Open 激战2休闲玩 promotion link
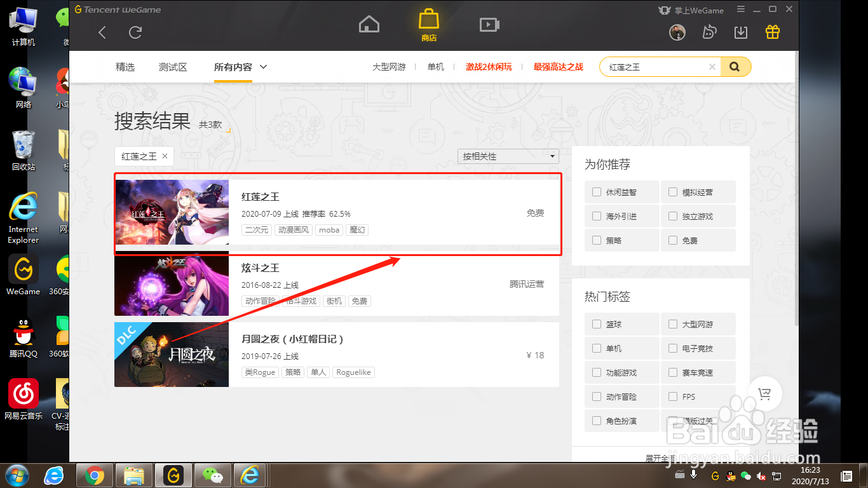Screen dimensions: 868x488 (x=489, y=67)
